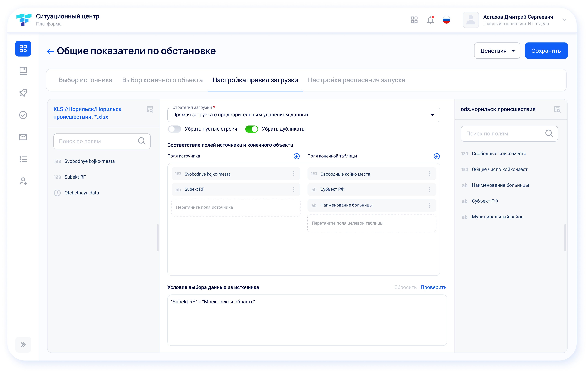Open the apps grid icon in header
The image size is (588, 373).
[414, 20]
